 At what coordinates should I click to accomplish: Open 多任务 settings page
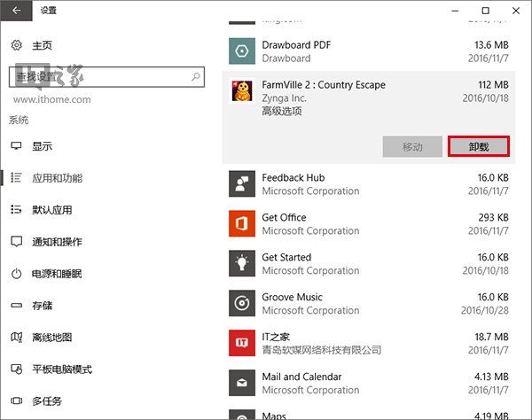coord(47,401)
